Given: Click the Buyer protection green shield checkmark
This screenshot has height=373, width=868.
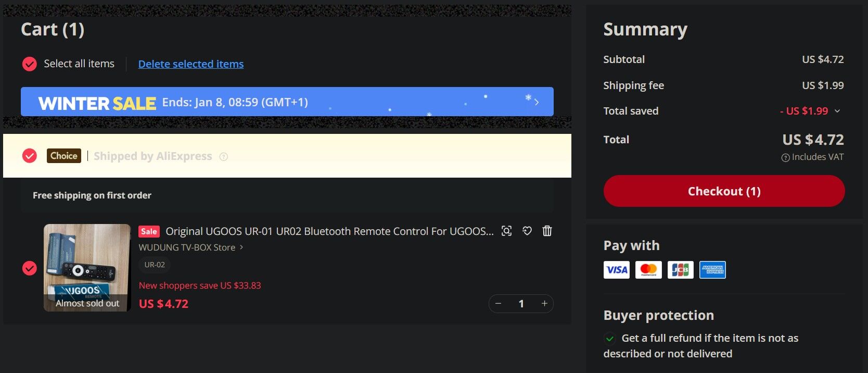Looking at the screenshot, I should pos(610,339).
